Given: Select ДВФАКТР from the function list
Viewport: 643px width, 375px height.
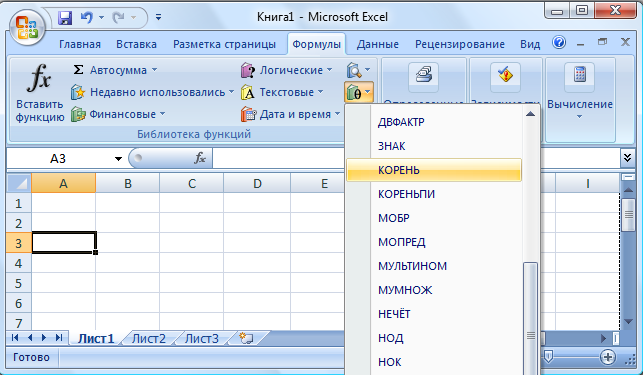Looking at the screenshot, I should tap(434, 122).
